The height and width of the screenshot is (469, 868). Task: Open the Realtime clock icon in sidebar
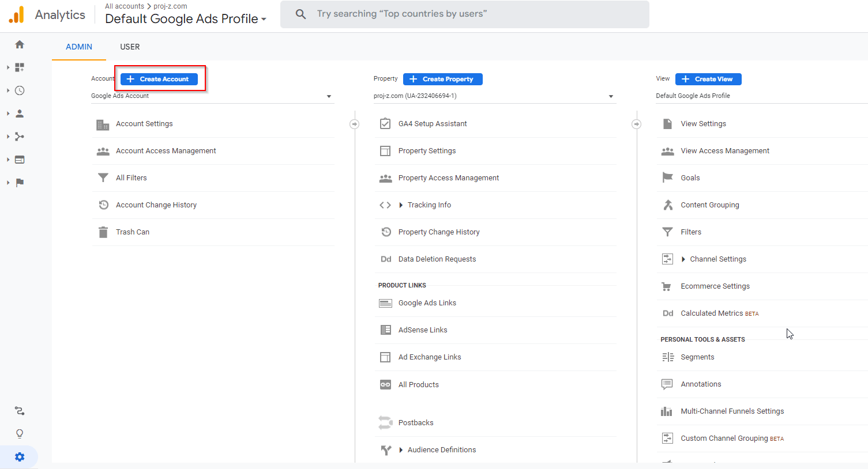pyautogui.click(x=20, y=90)
